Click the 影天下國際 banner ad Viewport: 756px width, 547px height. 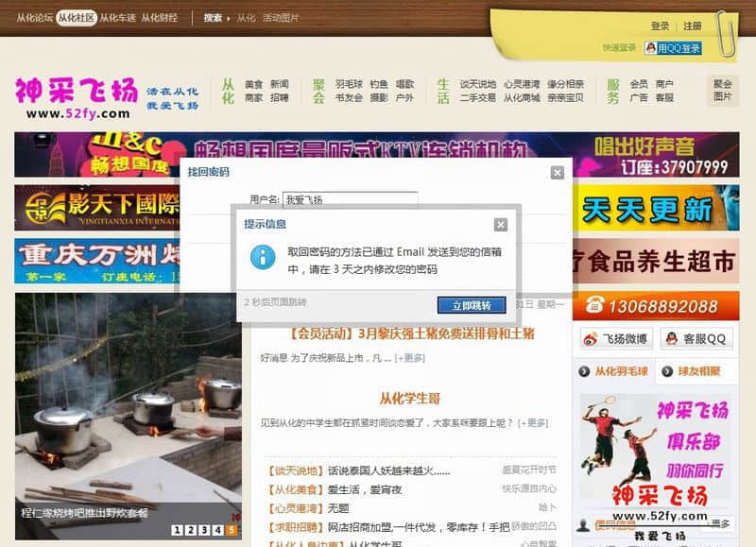tap(98, 208)
